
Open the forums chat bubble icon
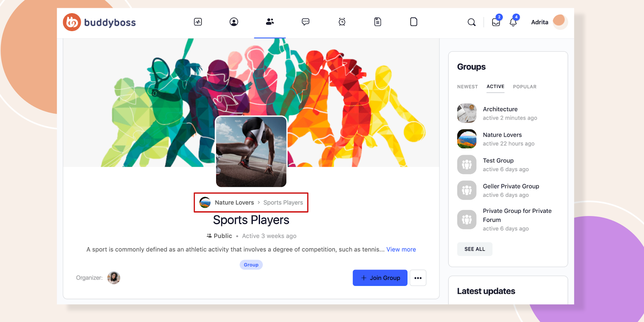click(305, 22)
